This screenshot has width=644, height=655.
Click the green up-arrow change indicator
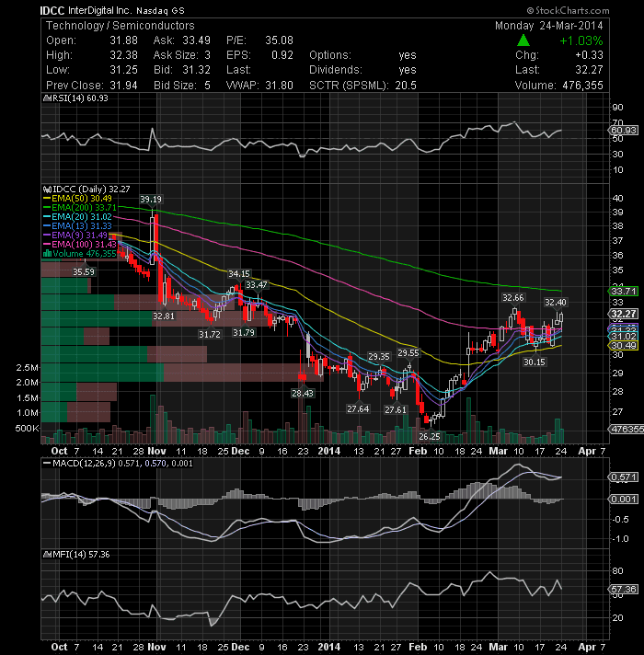[x=523, y=40]
